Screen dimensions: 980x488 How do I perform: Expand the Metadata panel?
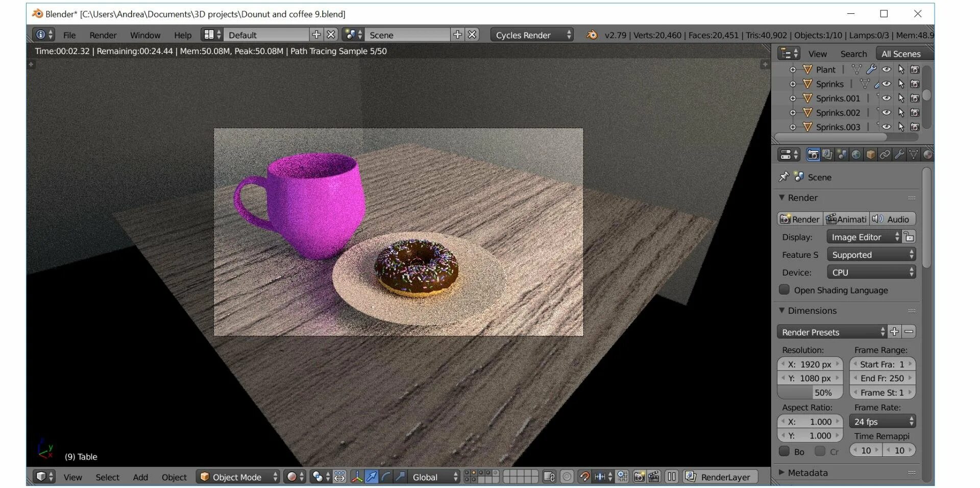(807, 473)
